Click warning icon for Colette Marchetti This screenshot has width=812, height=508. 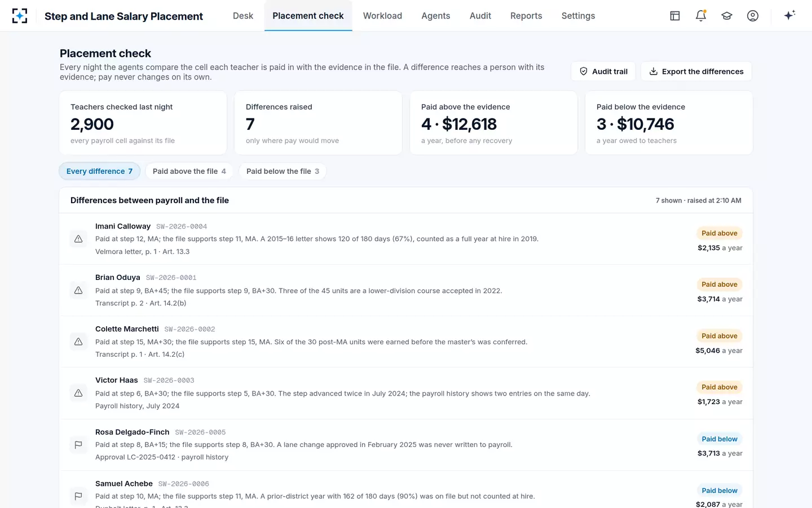point(78,341)
